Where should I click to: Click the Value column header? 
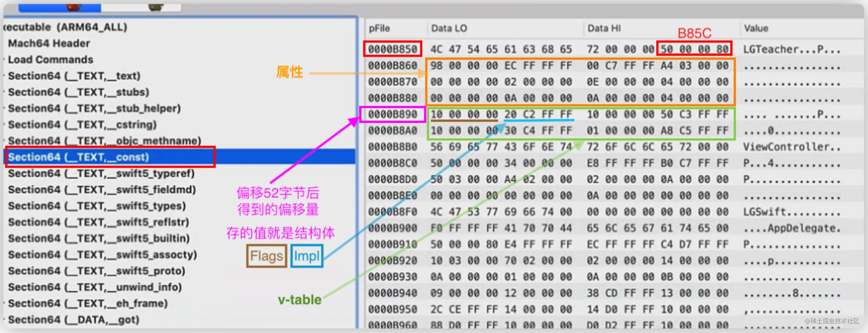(756, 28)
